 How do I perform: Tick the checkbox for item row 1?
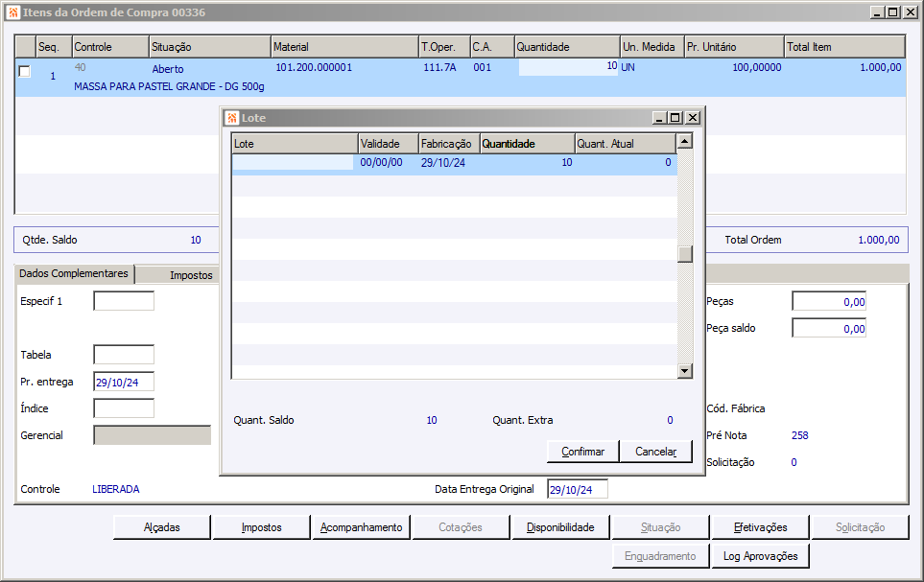pos(24,71)
